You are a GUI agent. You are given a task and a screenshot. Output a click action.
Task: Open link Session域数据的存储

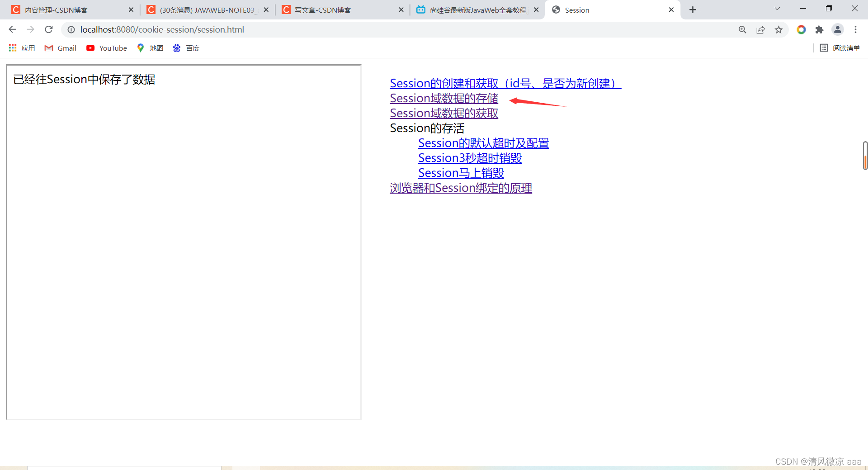click(444, 98)
